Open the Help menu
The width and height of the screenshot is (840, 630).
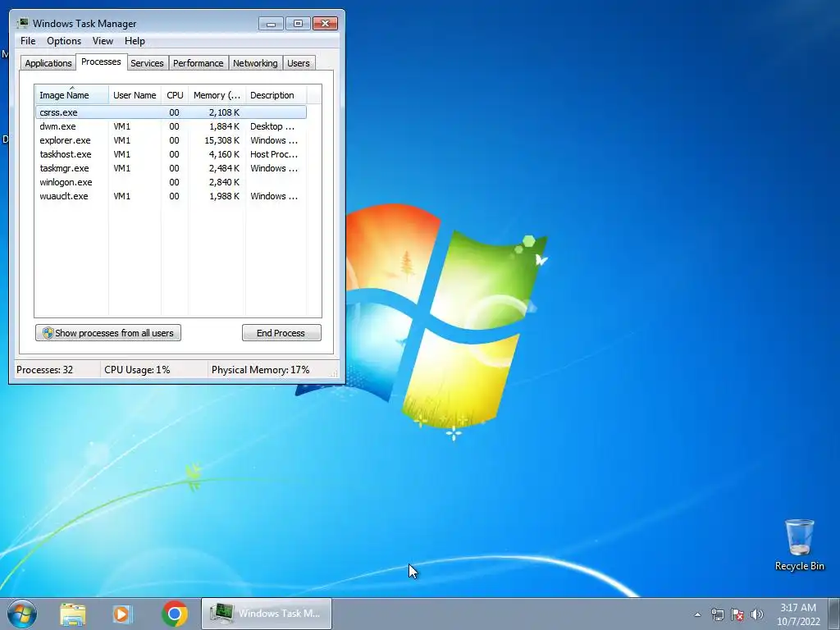point(135,41)
